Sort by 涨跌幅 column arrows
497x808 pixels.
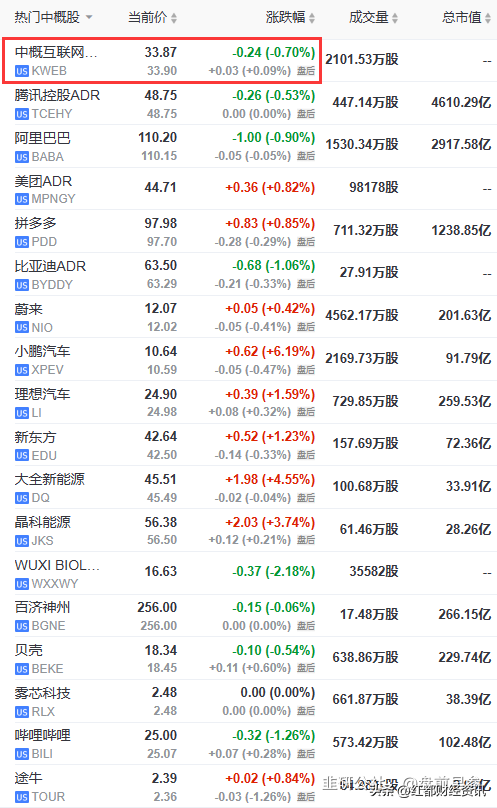[311, 18]
